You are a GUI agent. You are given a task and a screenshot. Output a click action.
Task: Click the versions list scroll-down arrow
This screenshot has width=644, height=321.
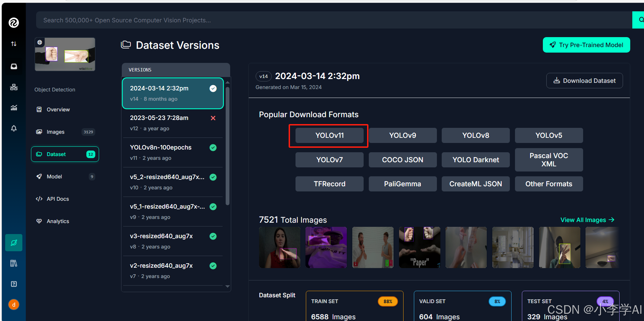227,286
